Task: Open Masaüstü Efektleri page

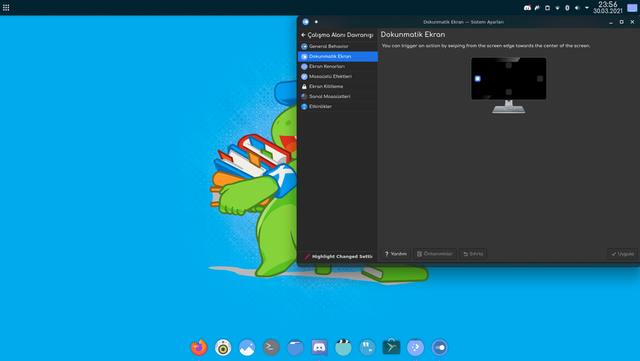Action: point(338,76)
